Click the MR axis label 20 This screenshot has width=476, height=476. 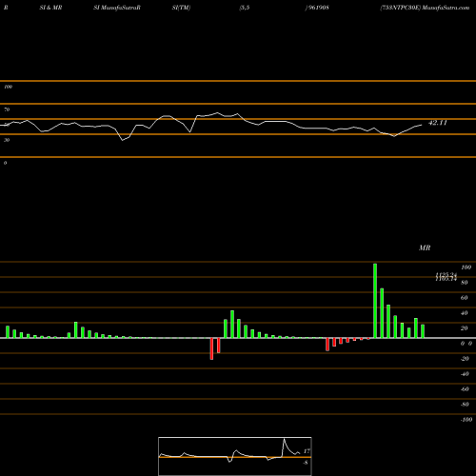click(465, 328)
